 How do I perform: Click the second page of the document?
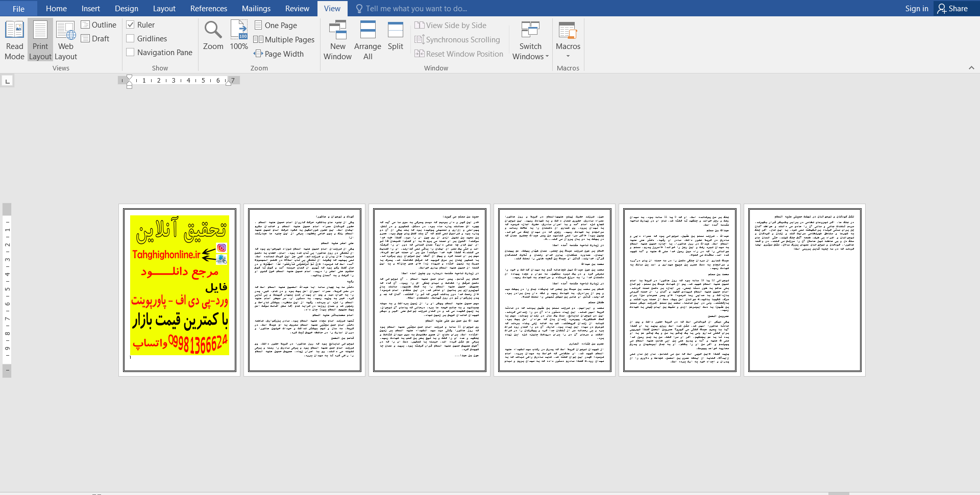(x=305, y=290)
